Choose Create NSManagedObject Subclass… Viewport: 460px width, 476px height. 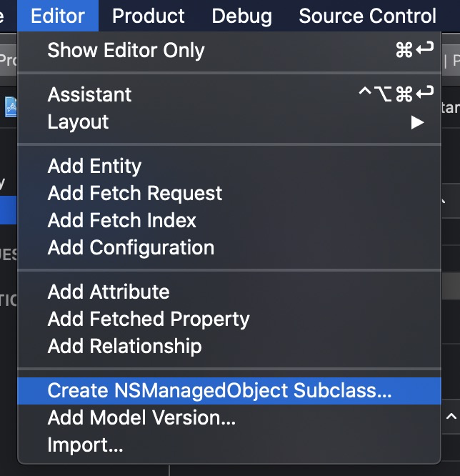(x=229, y=391)
